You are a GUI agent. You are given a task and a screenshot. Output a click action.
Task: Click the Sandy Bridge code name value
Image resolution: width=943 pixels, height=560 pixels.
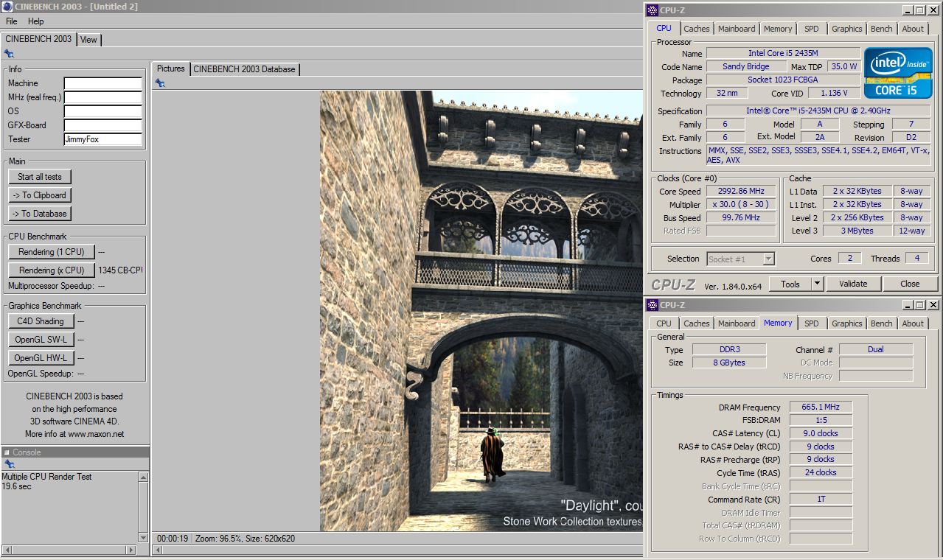[x=746, y=66]
